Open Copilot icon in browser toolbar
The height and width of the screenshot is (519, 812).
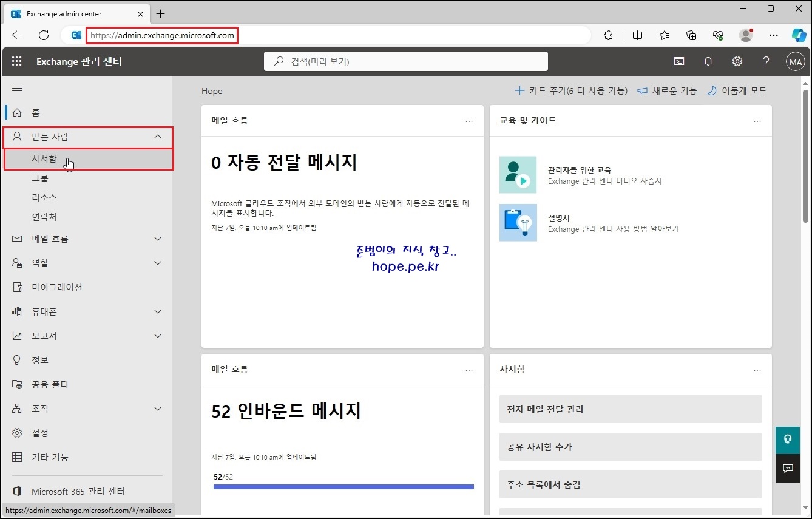[x=799, y=35]
